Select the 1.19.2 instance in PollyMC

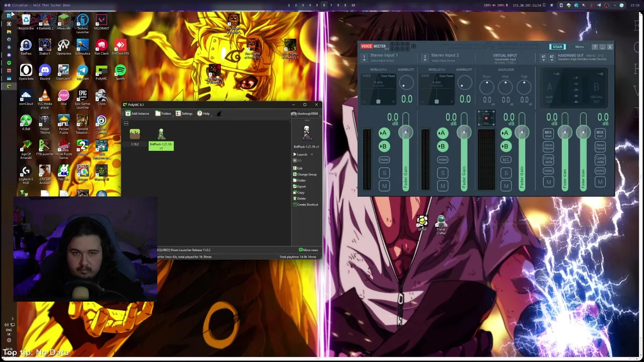(135, 137)
